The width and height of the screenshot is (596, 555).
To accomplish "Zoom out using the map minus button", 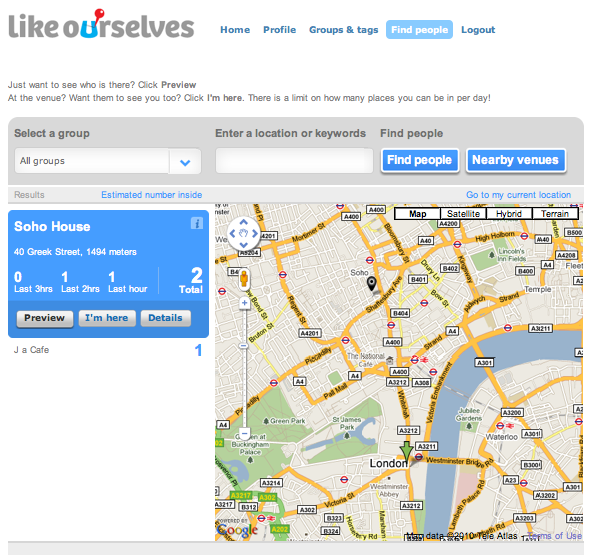I will click(244, 433).
